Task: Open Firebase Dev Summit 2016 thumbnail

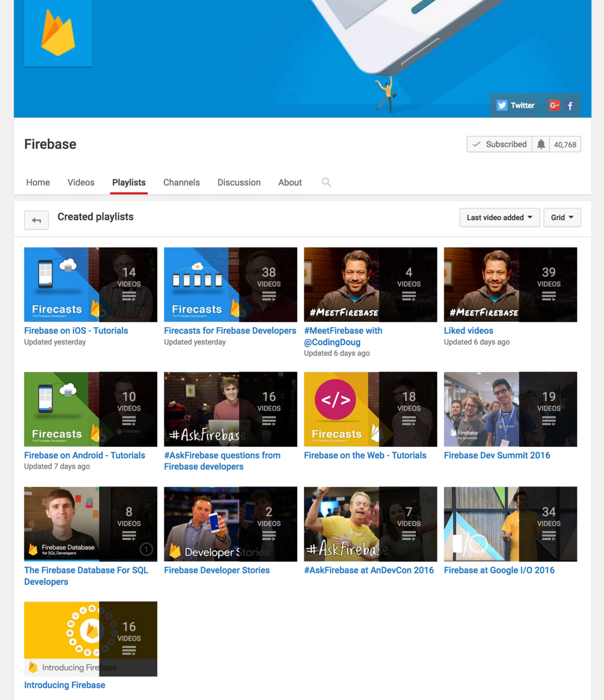Action: 511,409
